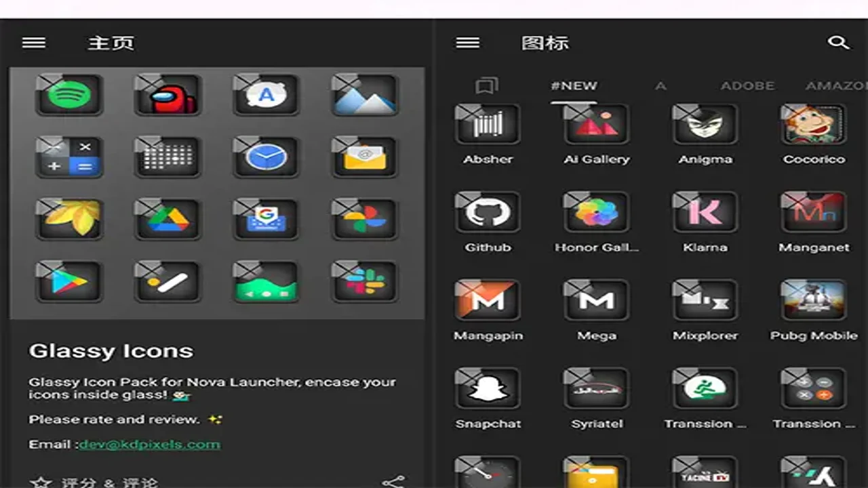This screenshot has height=488, width=868.
Task: Tap the Honor Gallery icon
Action: (x=597, y=212)
